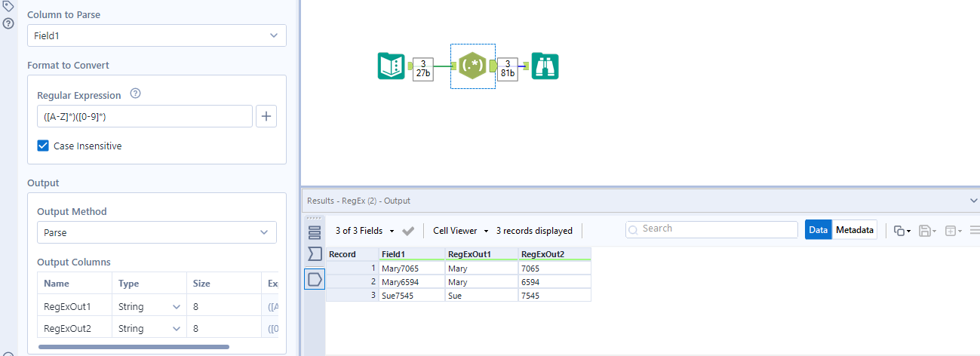The image size is (980, 356).
Task: Switch to the Metadata tab
Action: (x=855, y=230)
